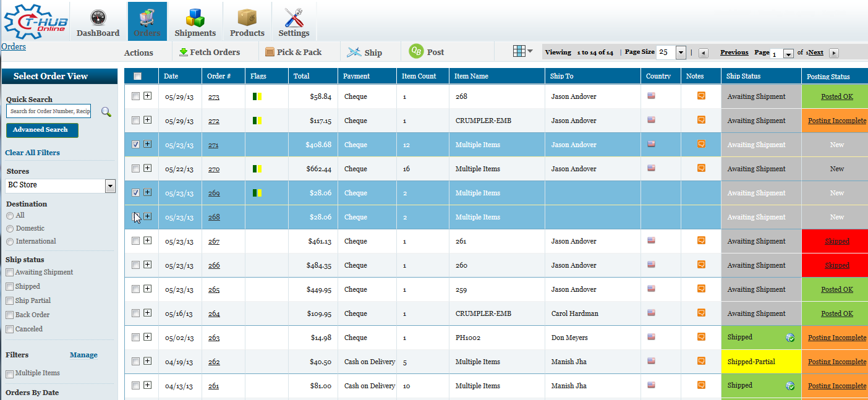Open the order 267 link
Image resolution: width=868 pixels, height=400 pixels.
click(x=213, y=241)
